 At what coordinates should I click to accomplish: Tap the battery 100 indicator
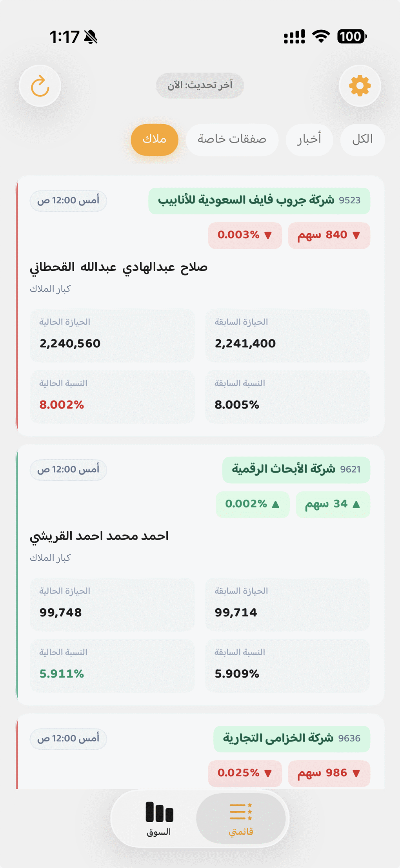(x=351, y=36)
